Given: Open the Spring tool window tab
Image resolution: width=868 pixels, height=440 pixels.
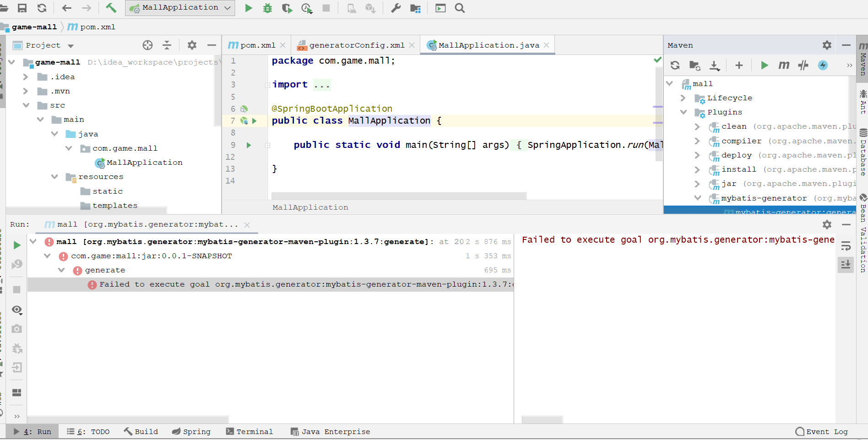Looking at the screenshot, I should [191, 432].
